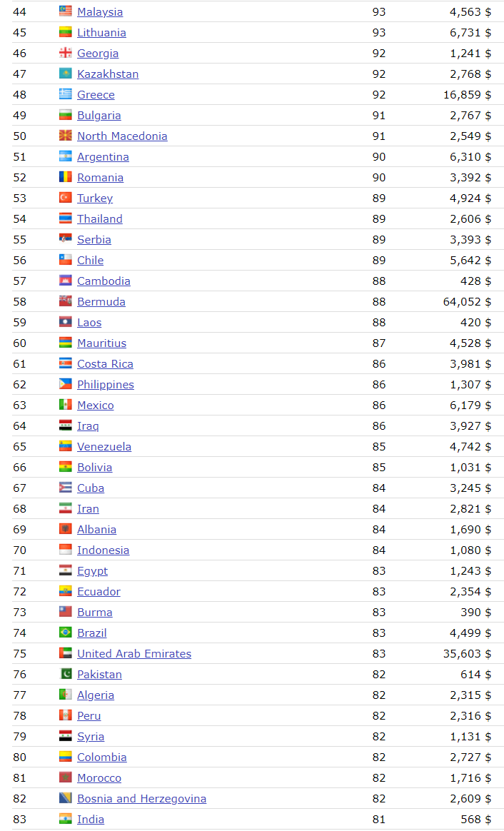The height and width of the screenshot is (831, 504).
Task: Click the Bermuda flag icon
Action: point(65,301)
